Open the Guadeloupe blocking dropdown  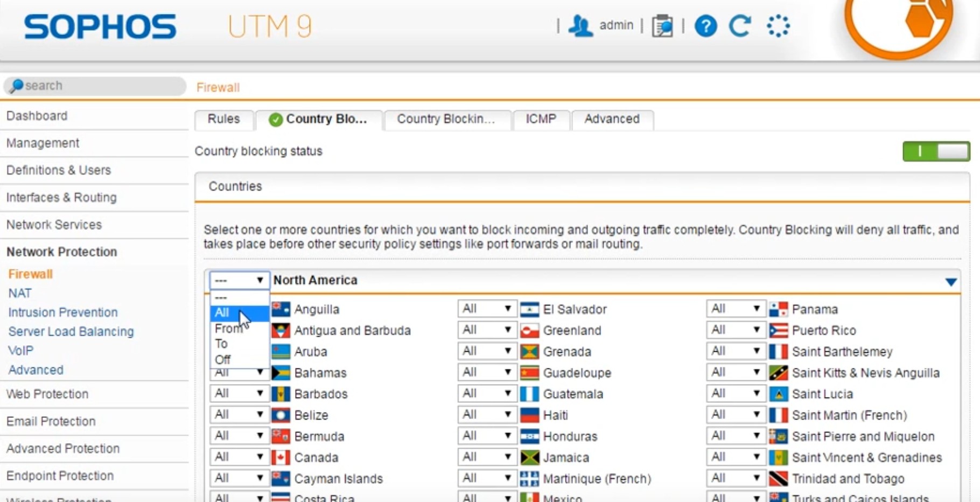point(487,372)
